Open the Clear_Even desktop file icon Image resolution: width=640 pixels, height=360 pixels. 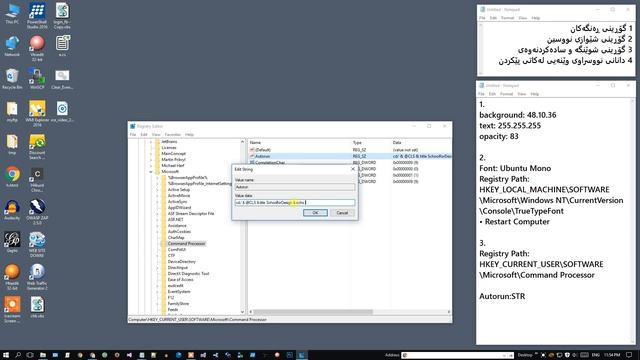62,79
